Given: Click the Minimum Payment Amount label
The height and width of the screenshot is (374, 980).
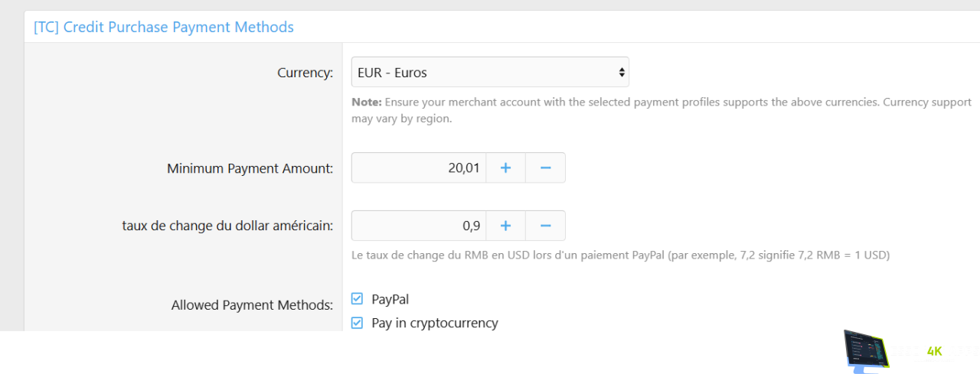Looking at the screenshot, I should click(x=250, y=169).
